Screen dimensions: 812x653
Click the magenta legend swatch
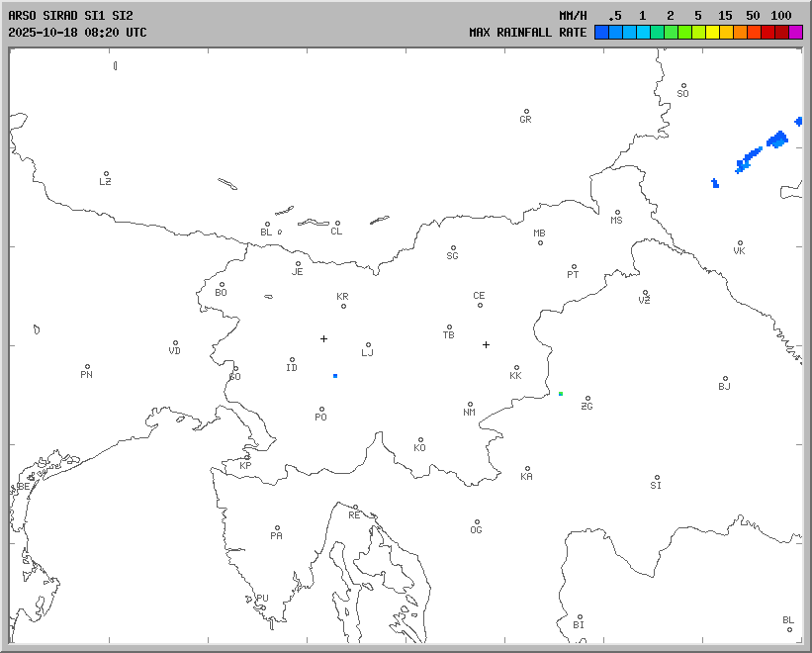796,33
